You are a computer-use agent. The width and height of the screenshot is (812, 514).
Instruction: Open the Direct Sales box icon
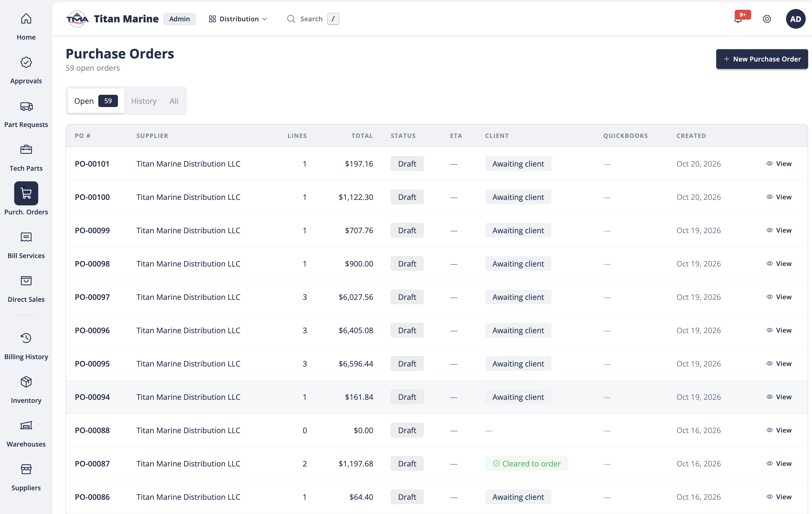pyautogui.click(x=26, y=280)
